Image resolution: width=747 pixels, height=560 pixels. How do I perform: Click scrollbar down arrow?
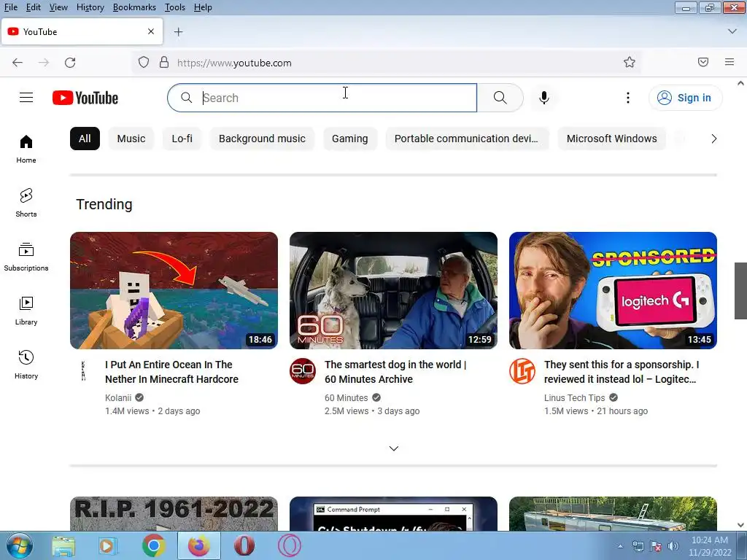740,525
